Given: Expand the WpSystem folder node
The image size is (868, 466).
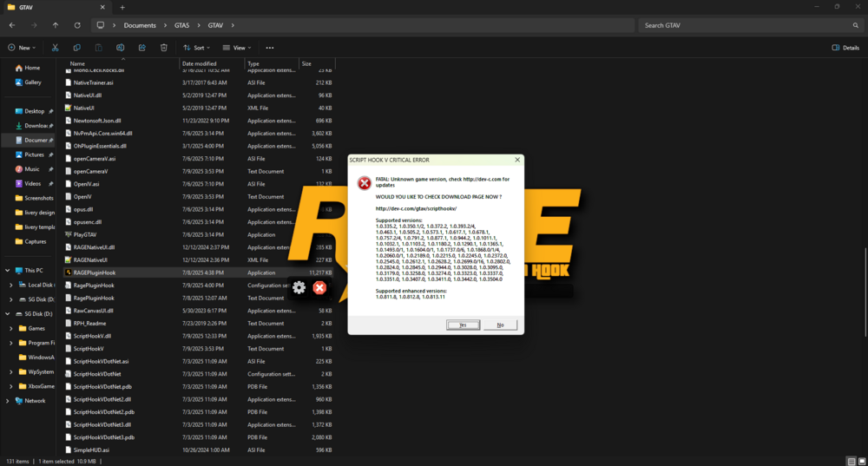Looking at the screenshot, I should 11,372.
